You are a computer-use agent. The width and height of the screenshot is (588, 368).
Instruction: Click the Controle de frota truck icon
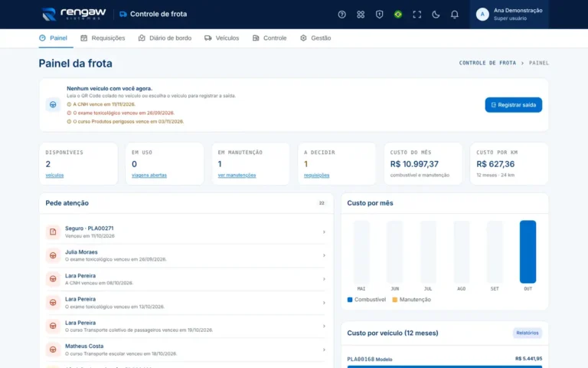[x=123, y=15]
